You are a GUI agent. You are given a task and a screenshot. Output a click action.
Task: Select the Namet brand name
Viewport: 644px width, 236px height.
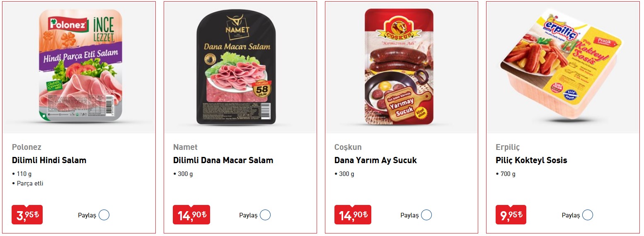[x=185, y=147]
